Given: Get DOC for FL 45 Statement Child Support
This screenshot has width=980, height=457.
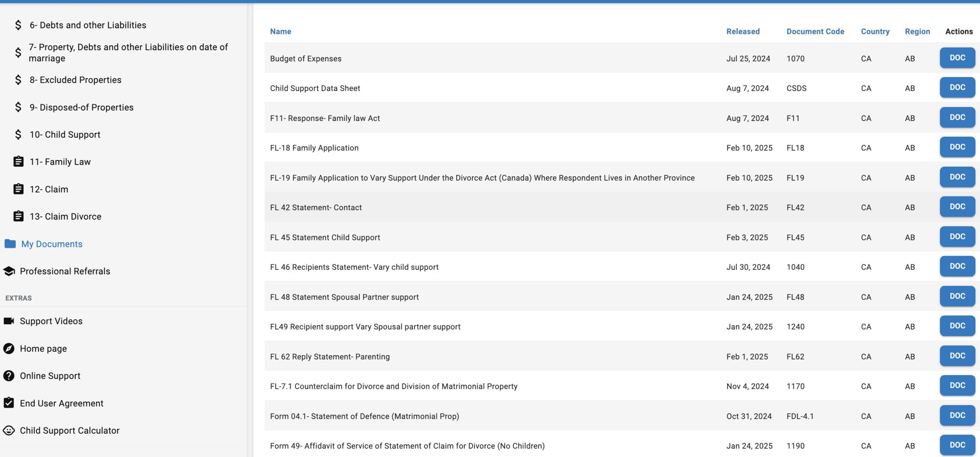Looking at the screenshot, I should [x=957, y=237].
